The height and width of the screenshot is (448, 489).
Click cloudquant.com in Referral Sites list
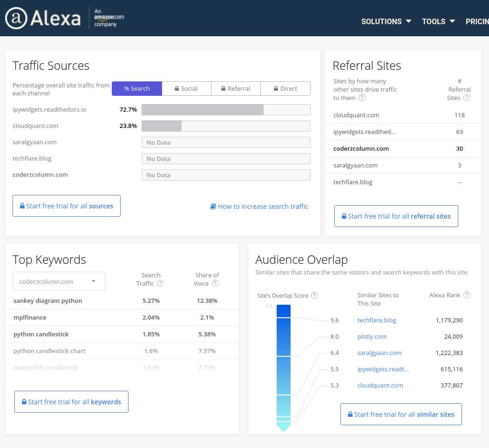(x=356, y=115)
